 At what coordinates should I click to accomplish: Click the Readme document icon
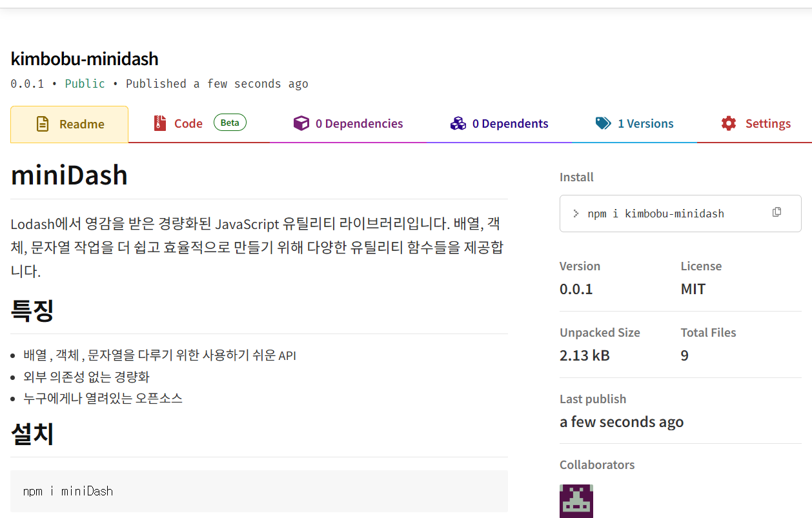point(43,124)
